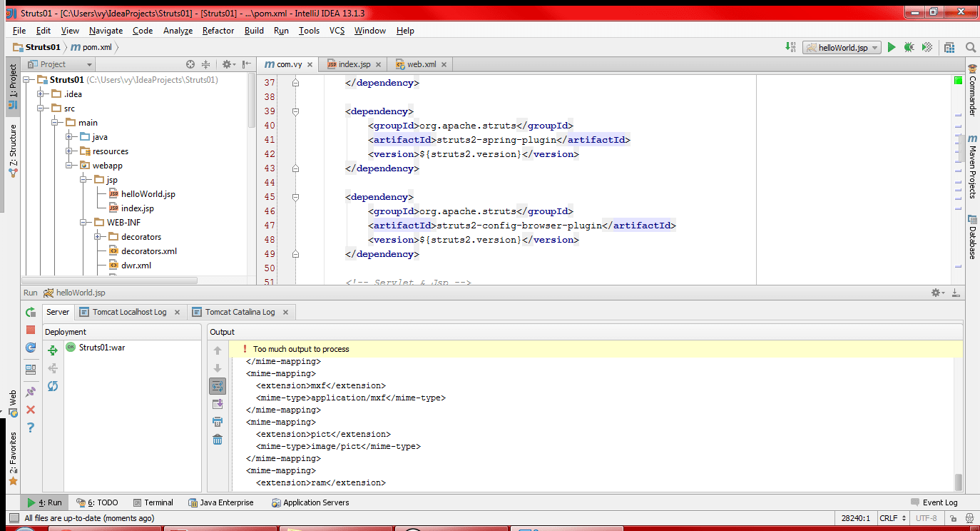Toggle the Event Log tool window
The height and width of the screenshot is (531, 980).
(x=934, y=502)
